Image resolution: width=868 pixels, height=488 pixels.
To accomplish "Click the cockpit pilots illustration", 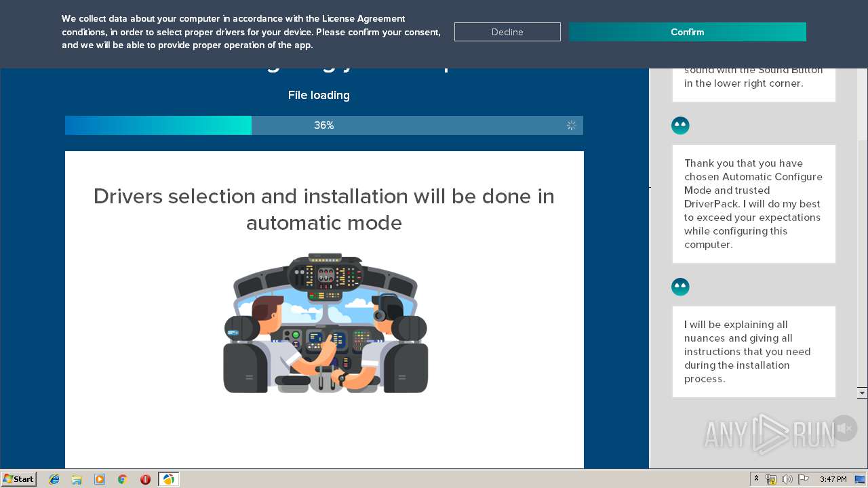I will [x=325, y=323].
